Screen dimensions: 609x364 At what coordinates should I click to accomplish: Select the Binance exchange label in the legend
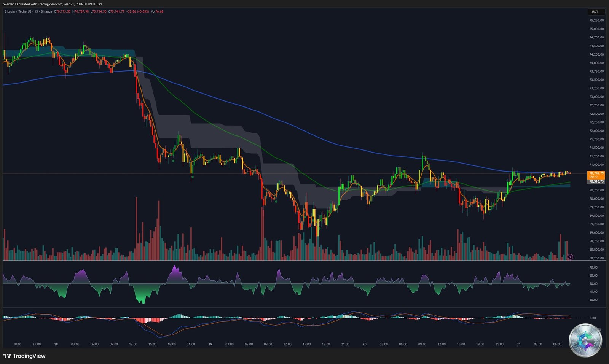46,12
